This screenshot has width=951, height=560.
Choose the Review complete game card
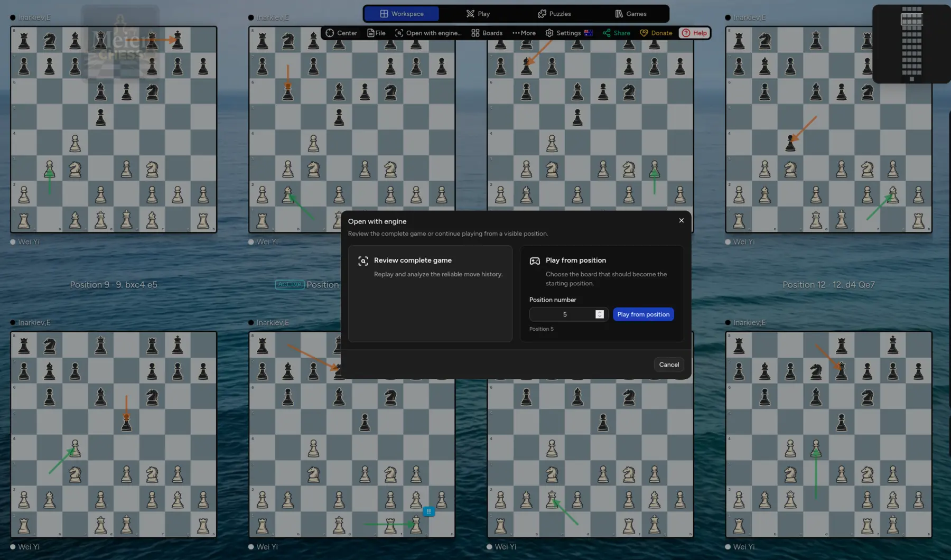(x=430, y=293)
